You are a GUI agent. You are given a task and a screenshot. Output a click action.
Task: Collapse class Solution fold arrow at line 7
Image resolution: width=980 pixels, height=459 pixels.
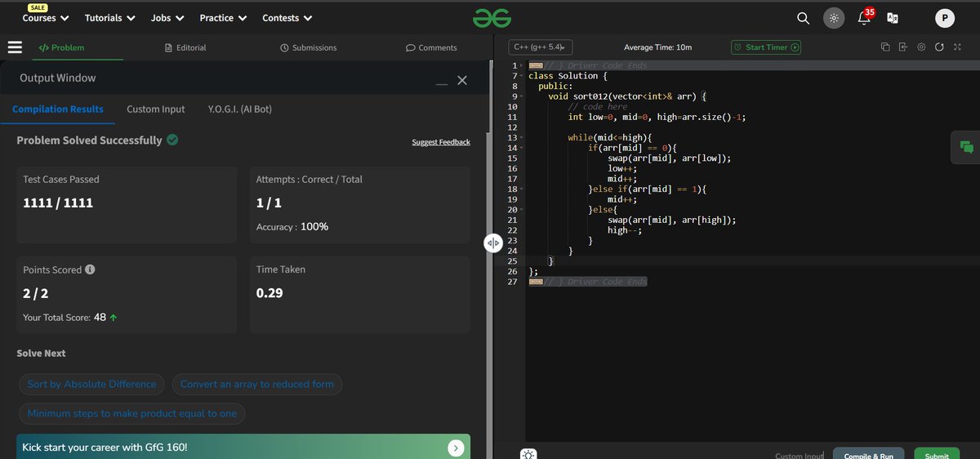[522, 76]
